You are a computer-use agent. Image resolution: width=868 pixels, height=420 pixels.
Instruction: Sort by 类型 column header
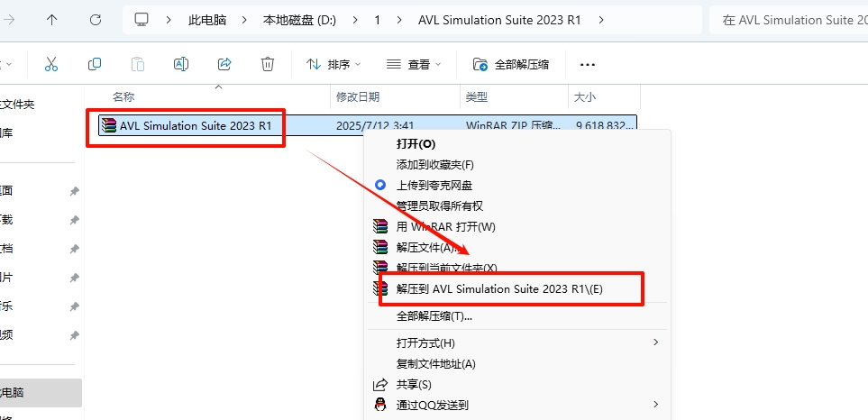click(x=477, y=96)
